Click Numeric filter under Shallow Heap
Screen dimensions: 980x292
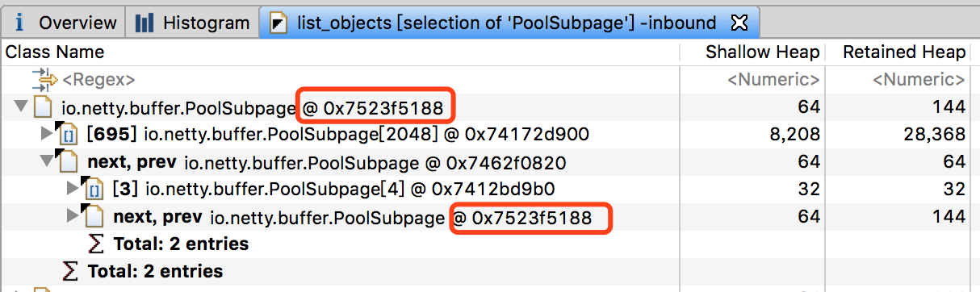(774, 80)
